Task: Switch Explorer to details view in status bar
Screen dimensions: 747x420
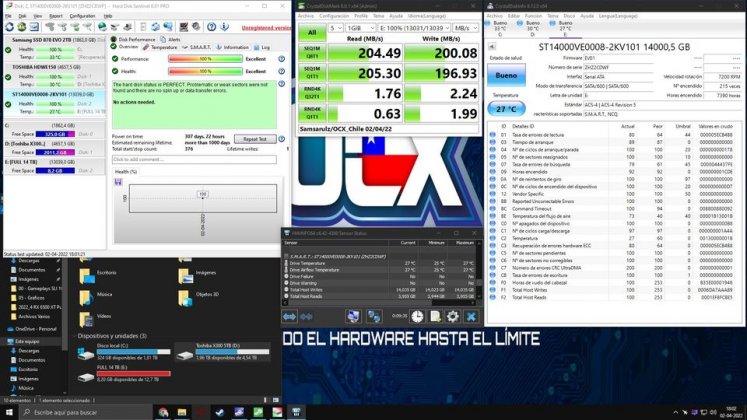Action: (266, 400)
